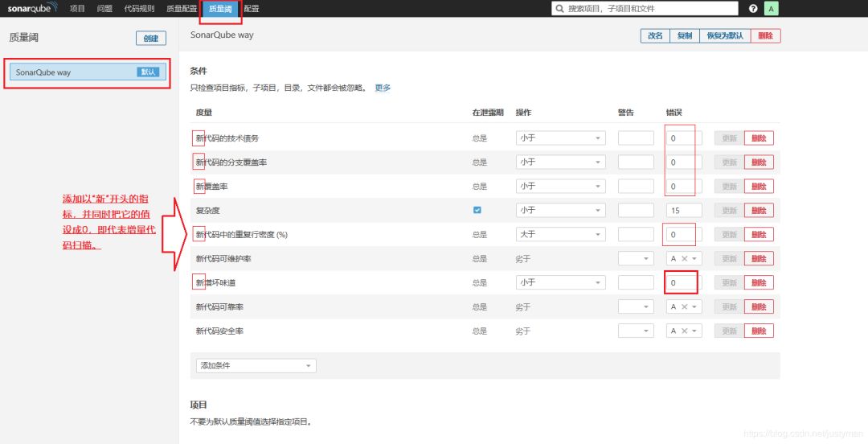Click error field for 新代码的分支覆盖率
The width and height of the screenshot is (868, 444).
pos(684,162)
